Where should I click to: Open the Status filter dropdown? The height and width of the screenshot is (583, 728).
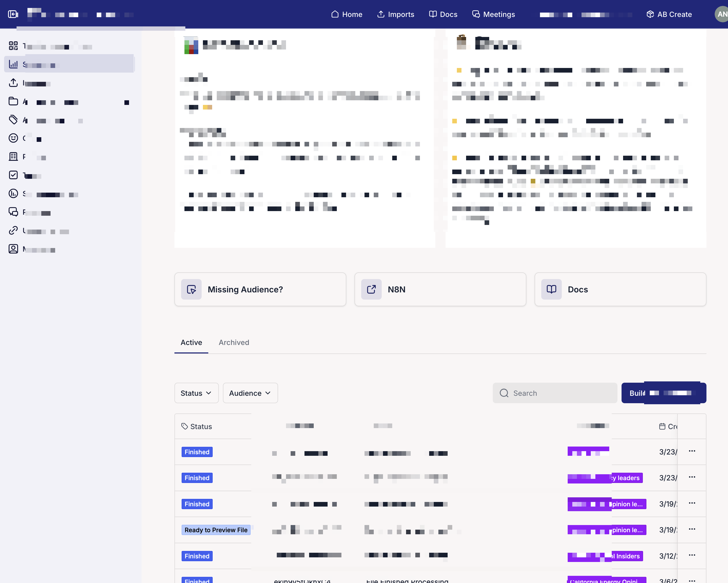pos(196,393)
